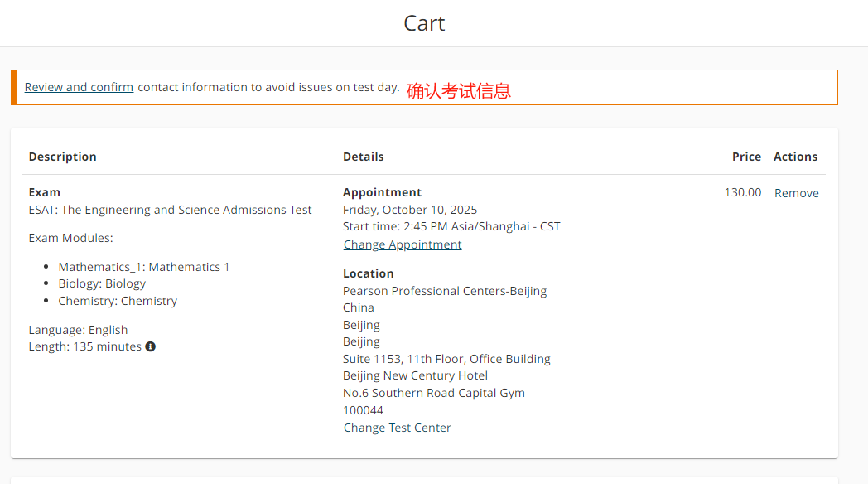Viewport: 868px width, 484px height.
Task: Click the Description column header
Action: click(63, 157)
